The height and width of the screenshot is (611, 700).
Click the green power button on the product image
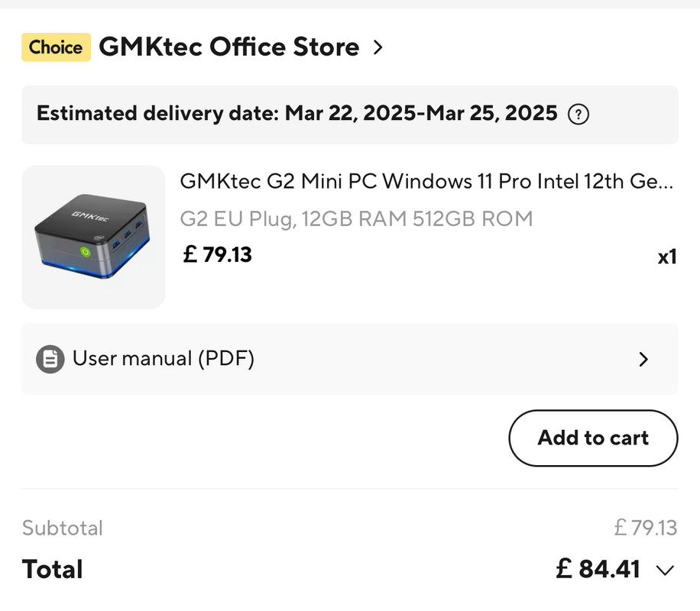point(86,252)
